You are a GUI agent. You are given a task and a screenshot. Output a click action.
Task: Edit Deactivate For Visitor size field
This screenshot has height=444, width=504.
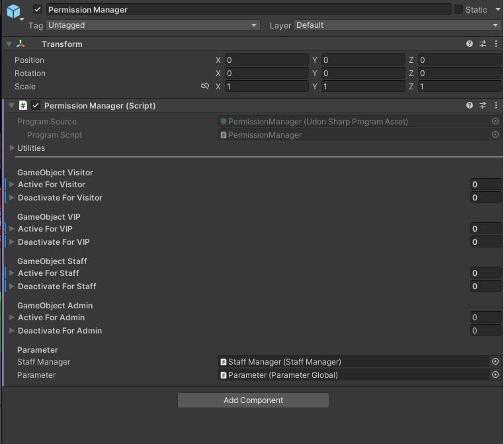[x=485, y=197]
